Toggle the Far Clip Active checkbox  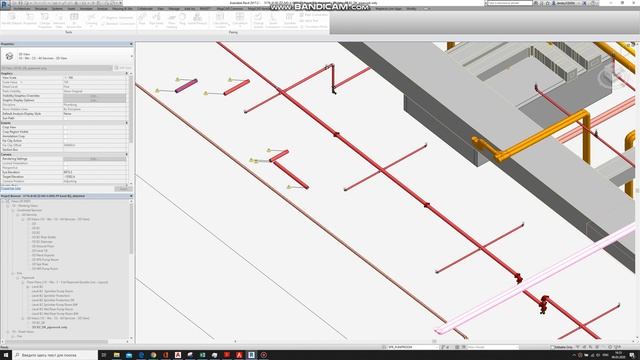66,141
